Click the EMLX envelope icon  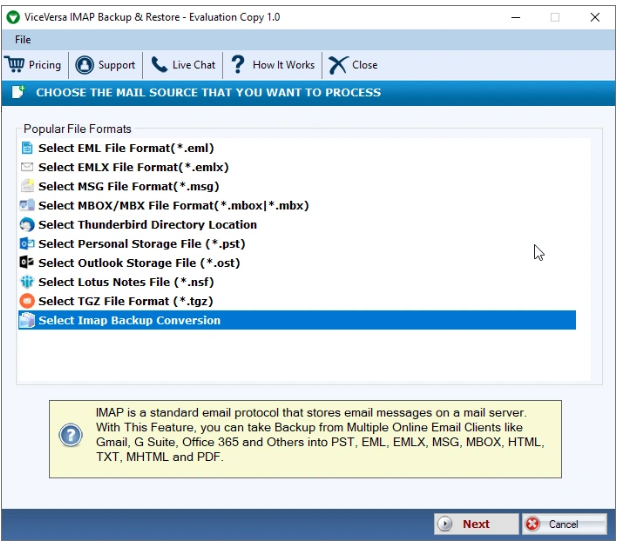pyautogui.click(x=27, y=167)
